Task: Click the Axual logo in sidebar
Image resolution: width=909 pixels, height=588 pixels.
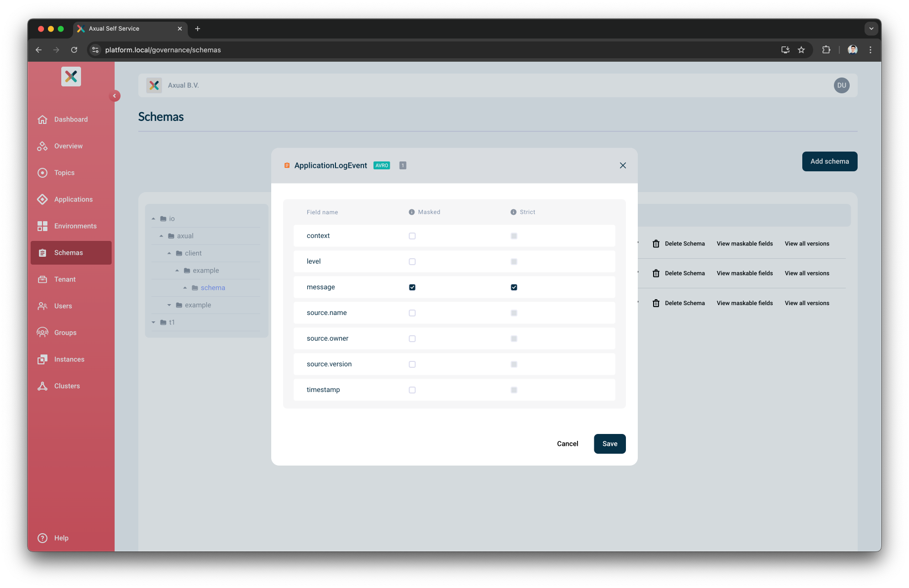Action: click(x=71, y=77)
